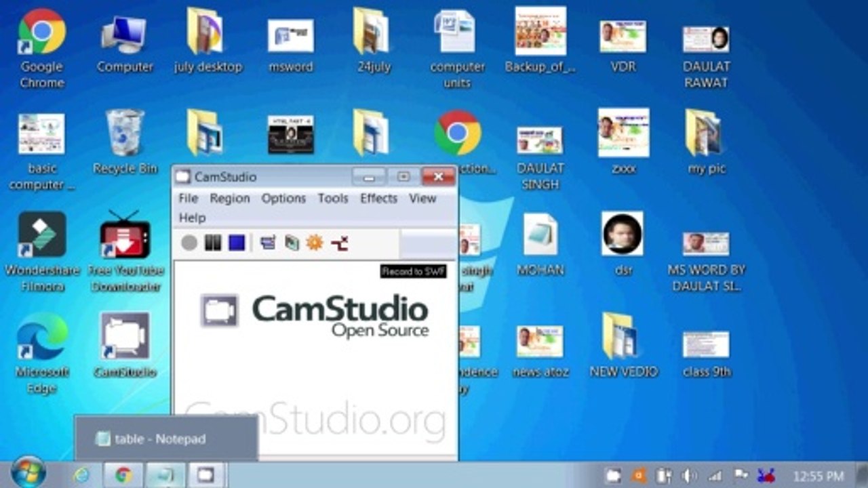This screenshot has width=868, height=488.
Task: Select the basic computer file icon
Action: pos(41,152)
